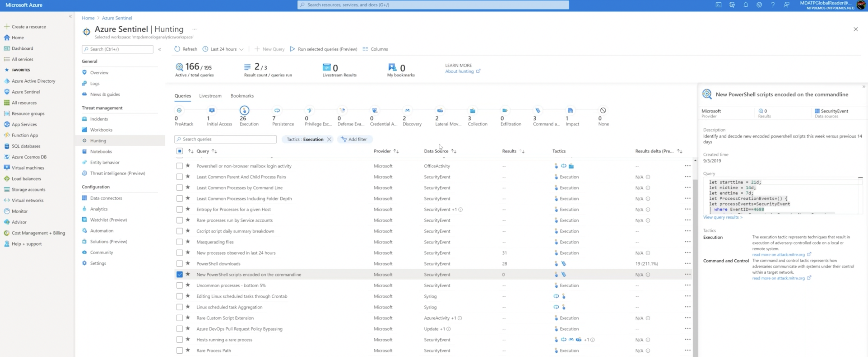
Task: Select the Persistence tactic icon
Action: coord(277,110)
